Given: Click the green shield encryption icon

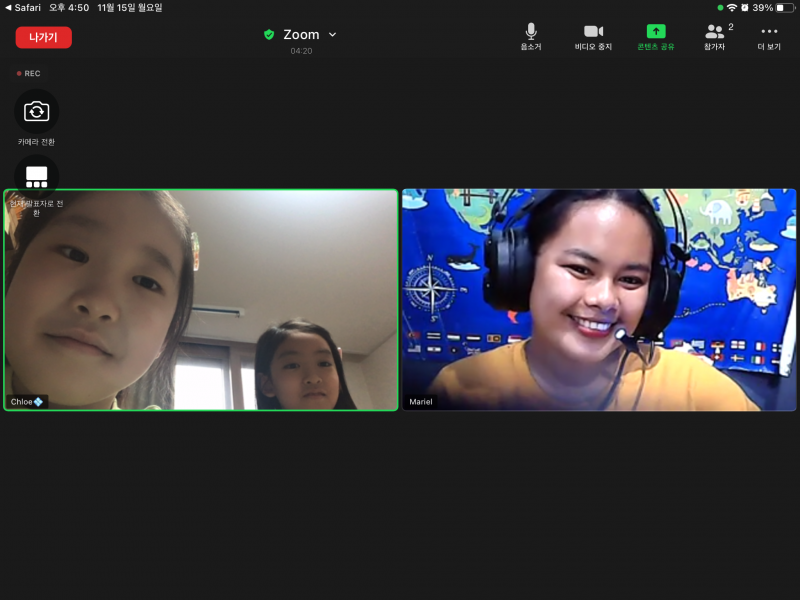Looking at the screenshot, I should 269,35.
